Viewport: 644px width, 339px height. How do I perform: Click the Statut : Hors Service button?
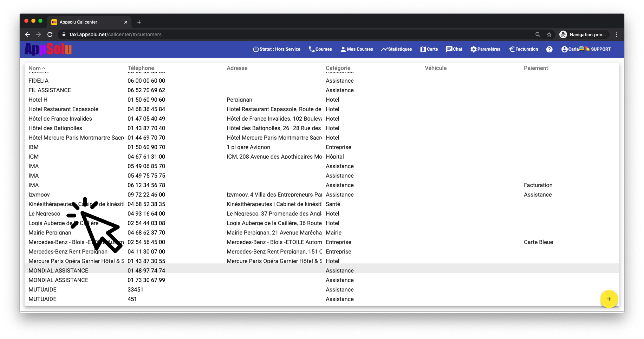277,49
